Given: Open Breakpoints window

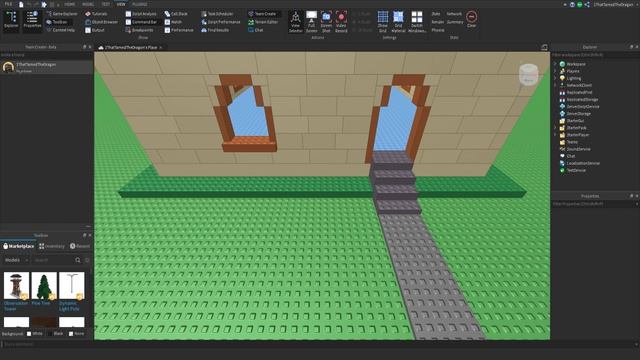Looking at the screenshot, I should click(139, 30).
